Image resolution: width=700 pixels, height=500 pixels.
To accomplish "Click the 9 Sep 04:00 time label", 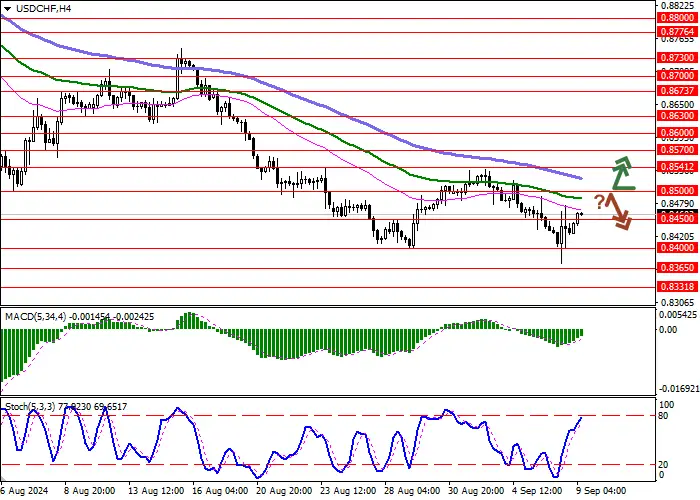I will [601, 491].
